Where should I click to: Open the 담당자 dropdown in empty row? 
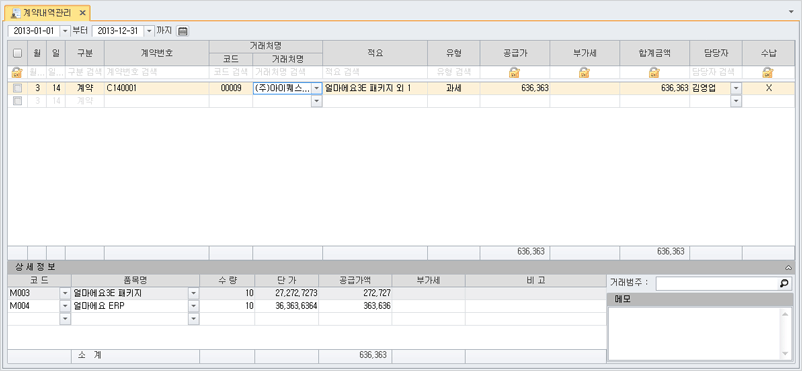(736, 101)
